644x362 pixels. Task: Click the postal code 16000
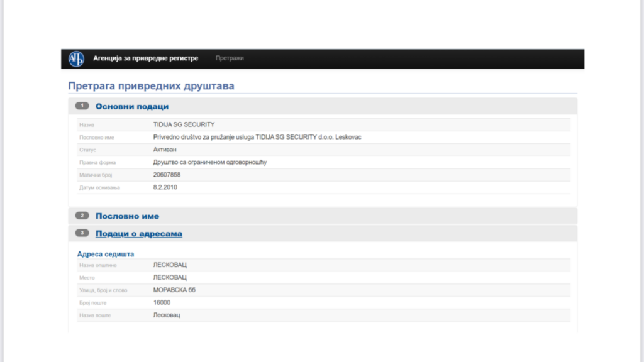click(x=162, y=302)
